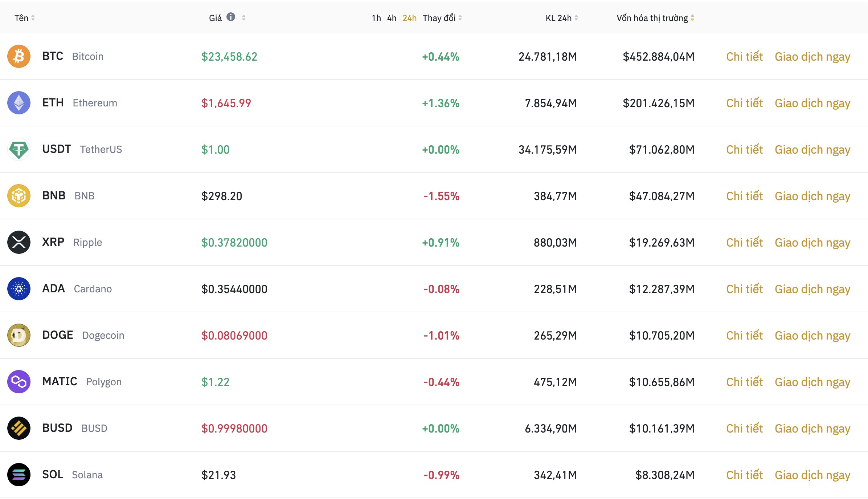Click DOGE change -1.01%
The width and height of the screenshot is (868, 499).
(441, 336)
